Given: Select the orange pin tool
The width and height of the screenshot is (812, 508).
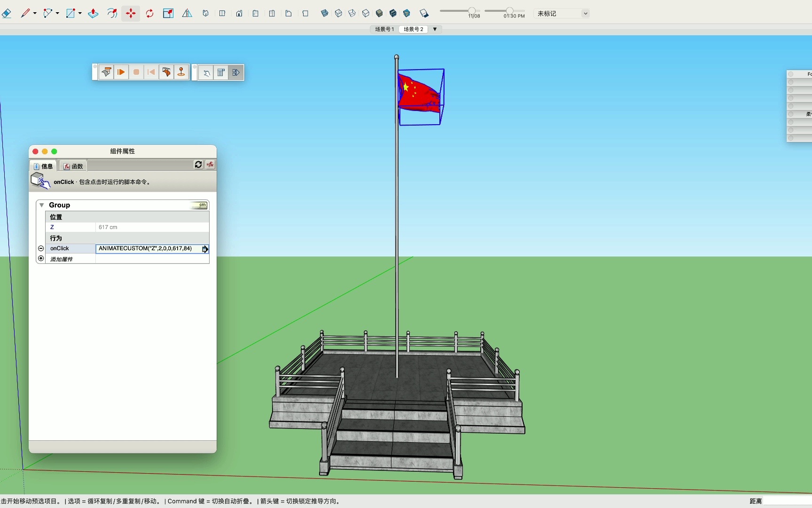Looking at the screenshot, I should (x=181, y=72).
